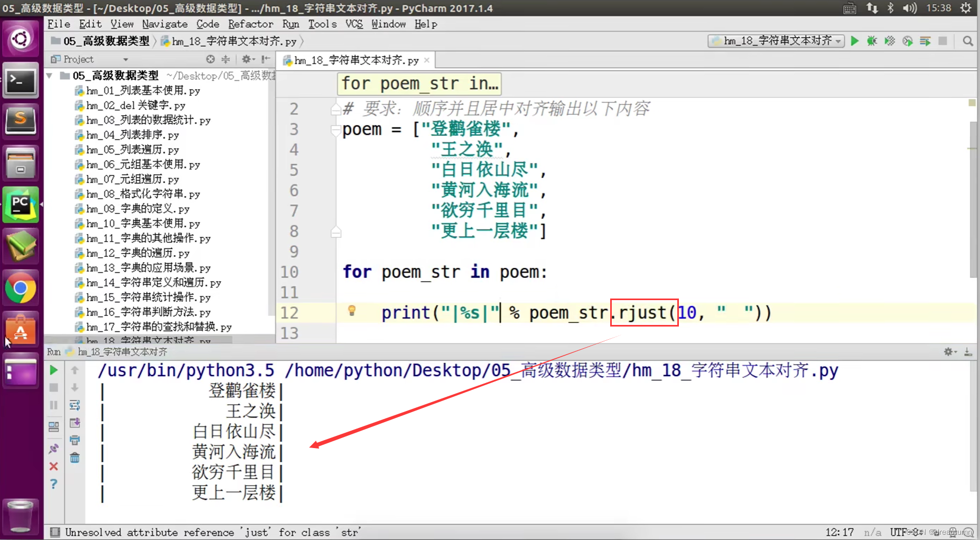Click the intention lightbulb on line 12
The image size is (980, 540).
352,311
